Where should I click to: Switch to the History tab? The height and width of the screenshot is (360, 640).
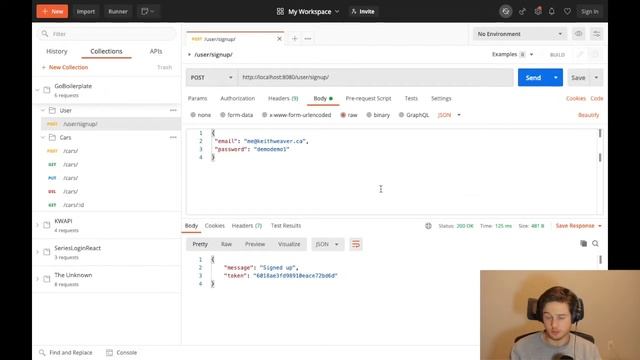tap(57, 51)
